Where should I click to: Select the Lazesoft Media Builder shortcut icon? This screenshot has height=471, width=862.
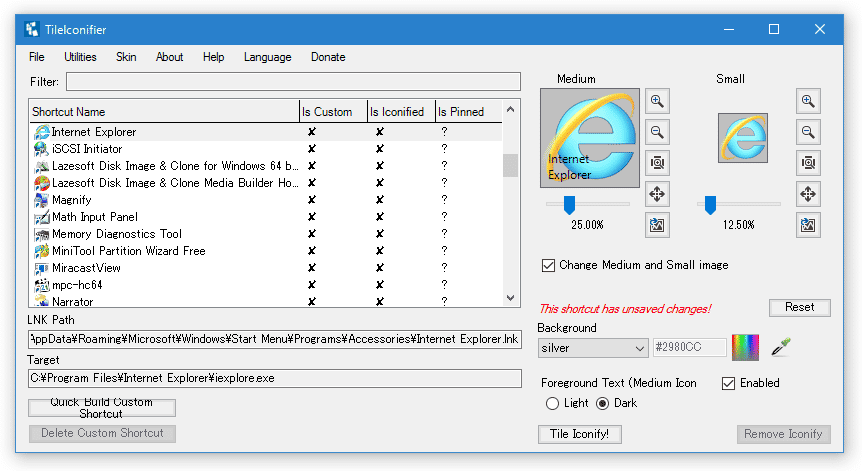tap(41, 183)
